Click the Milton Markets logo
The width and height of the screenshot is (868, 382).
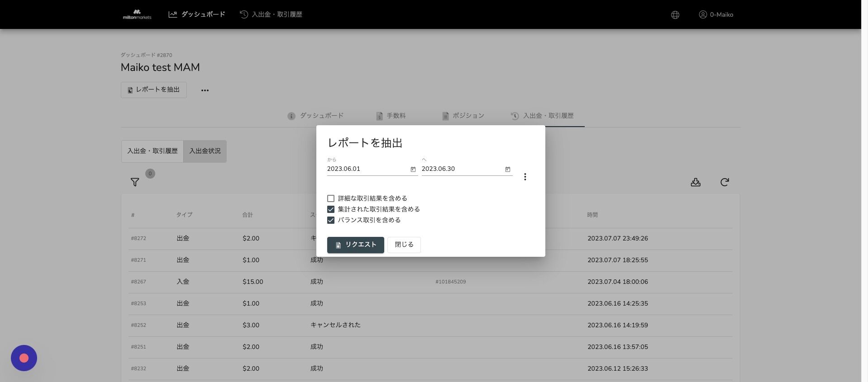point(137,14)
